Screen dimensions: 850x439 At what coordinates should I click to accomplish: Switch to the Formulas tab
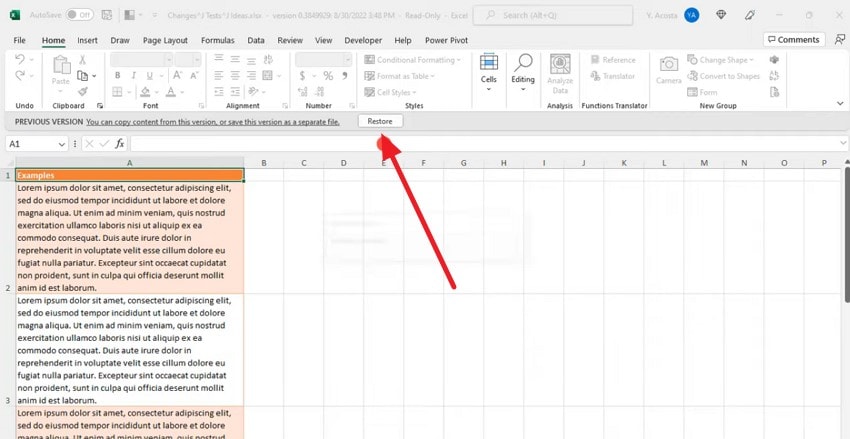pyautogui.click(x=218, y=40)
